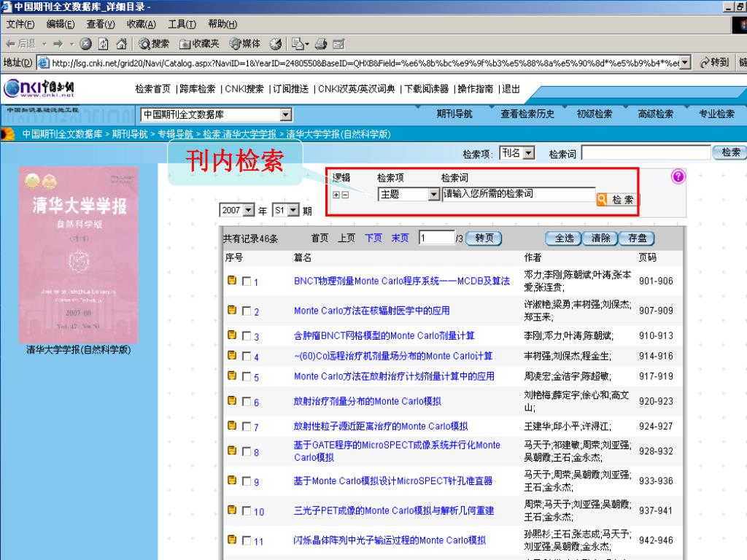Click the 存盘 save button
Screen dimensions: 747x560
(637, 238)
